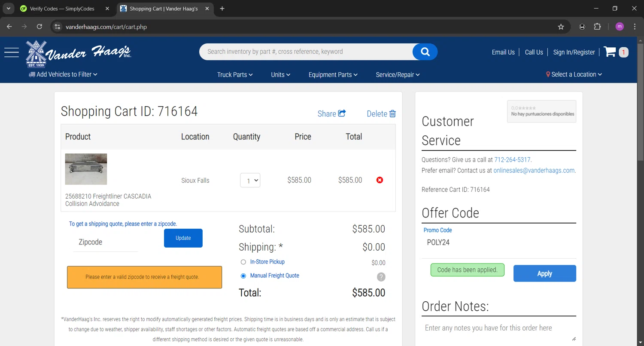Click the 'Reference Cart ID: 716164' text
Image resolution: width=644 pixels, height=346 pixels.
pos(456,190)
